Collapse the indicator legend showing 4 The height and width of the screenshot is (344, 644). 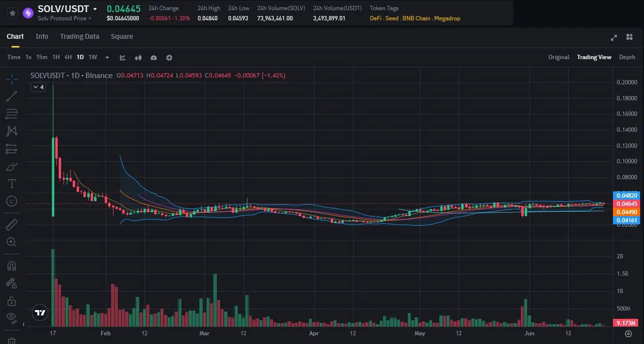38,87
